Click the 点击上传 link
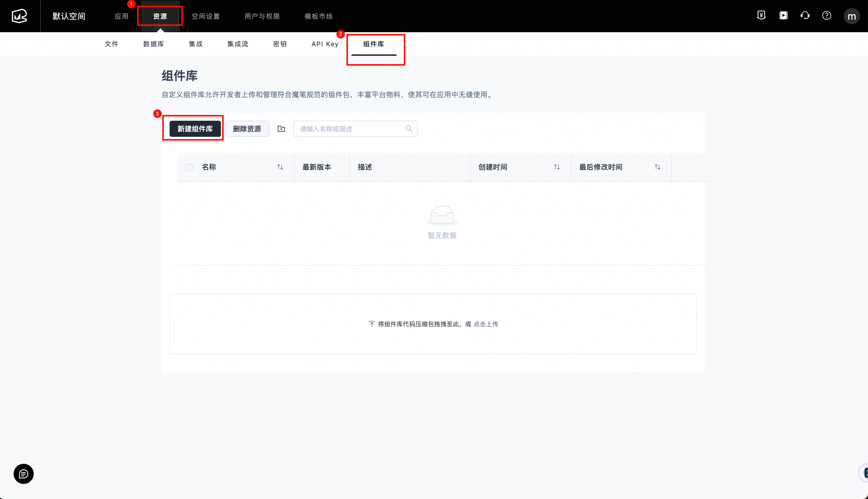This screenshot has height=499, width=868. pos(486,324)
